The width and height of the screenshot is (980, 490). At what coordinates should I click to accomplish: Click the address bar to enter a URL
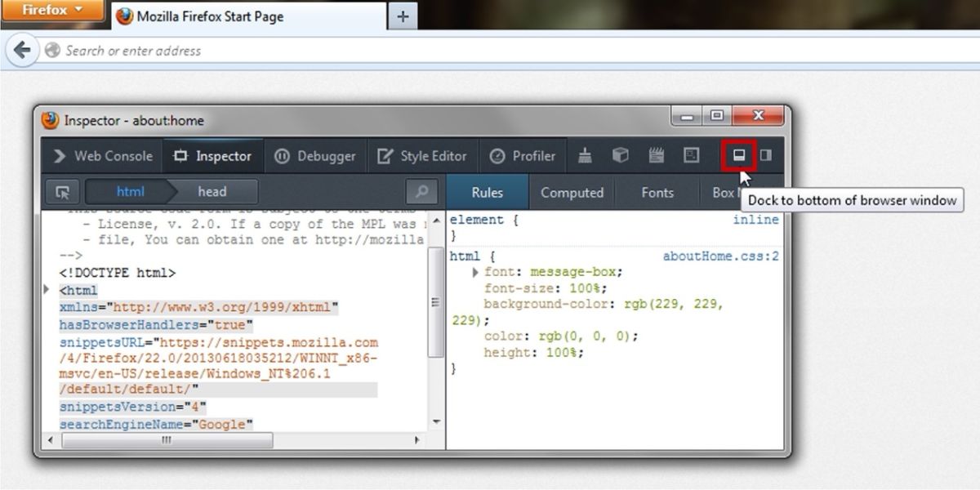point(327,51)
